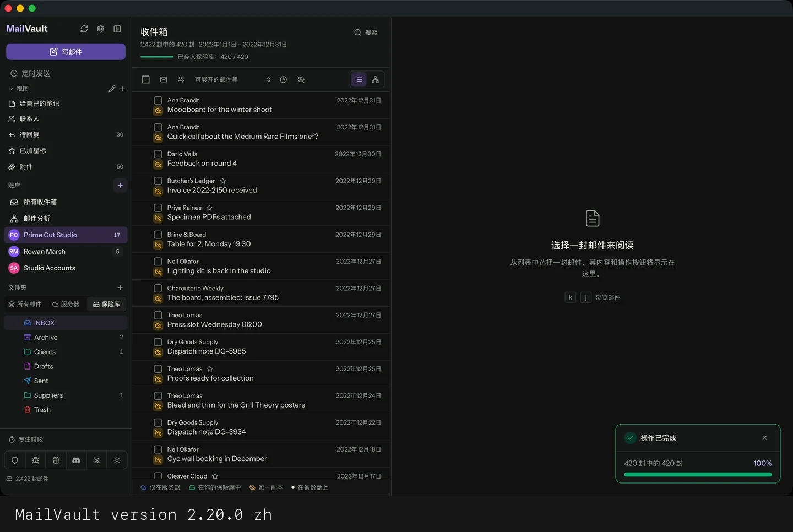Filter unread with the envelope toolbar icon

pos(164,79)
